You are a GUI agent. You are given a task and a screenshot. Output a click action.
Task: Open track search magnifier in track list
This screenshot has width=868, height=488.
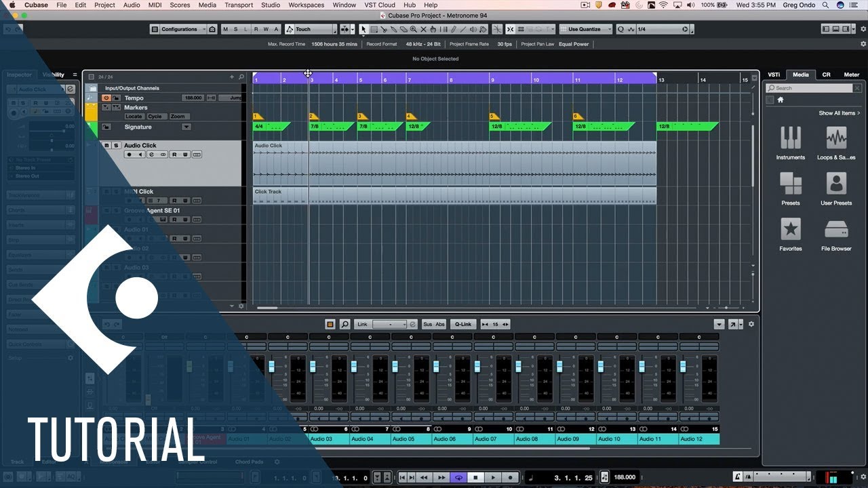point(241,77)
